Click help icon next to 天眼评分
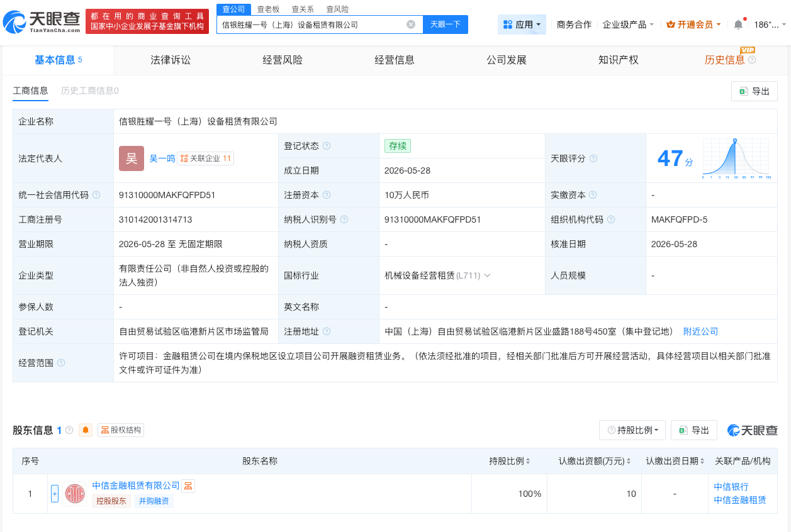This screenshot has height=532, width=791. (593, 158)
